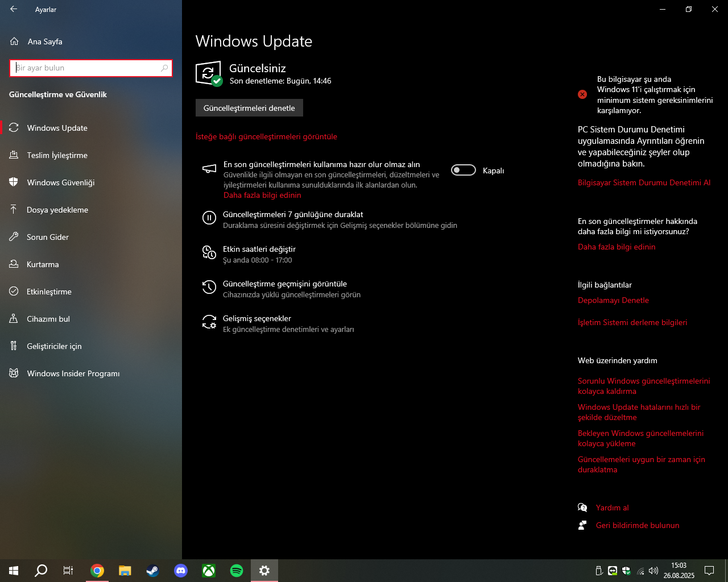Screen dimensions: 728x582
Task: Click the Bir ayar bulun search field
Action: tap(91, 68)
